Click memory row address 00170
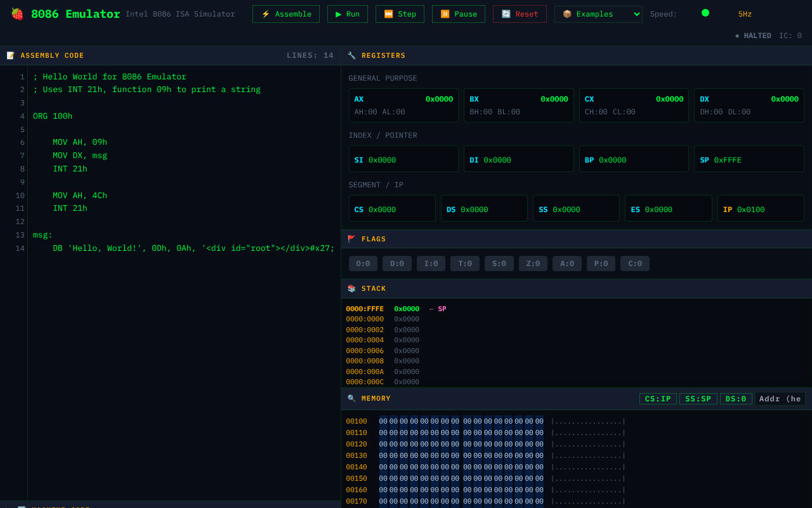This screenshot has height=508, width=812. 357,502
